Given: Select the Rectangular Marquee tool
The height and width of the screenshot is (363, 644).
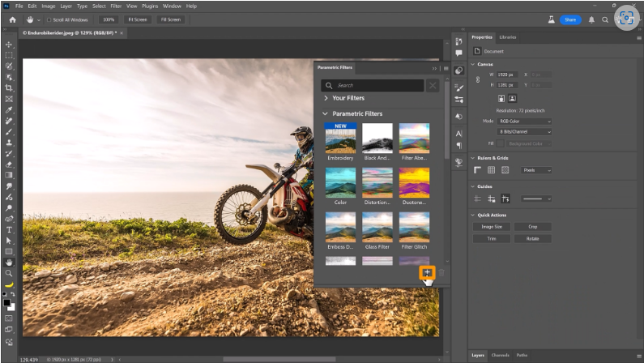Looking at the screenshot, I should pyautogui.click(x=9, y=55).
